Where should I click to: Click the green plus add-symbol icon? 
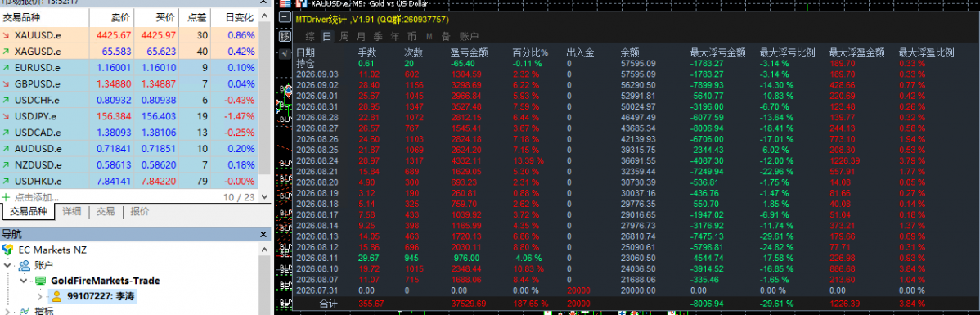[x=7, y=197]
